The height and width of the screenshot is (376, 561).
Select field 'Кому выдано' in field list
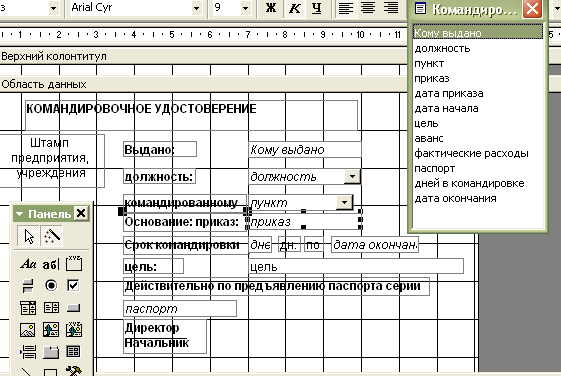(x=478, y=33)
